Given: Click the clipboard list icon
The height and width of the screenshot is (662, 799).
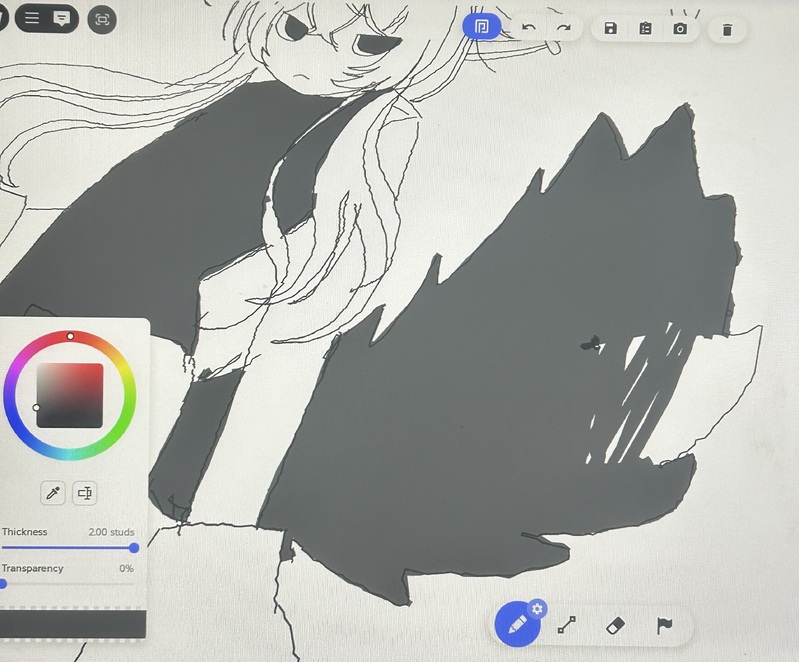Looking at the screenshot, I should coord(645,28).
